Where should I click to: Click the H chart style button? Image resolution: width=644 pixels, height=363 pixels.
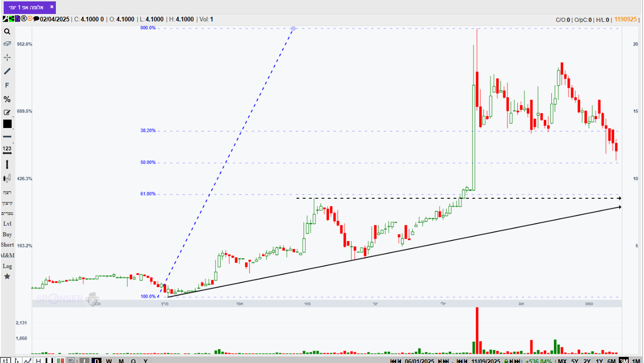click(38, 361)
